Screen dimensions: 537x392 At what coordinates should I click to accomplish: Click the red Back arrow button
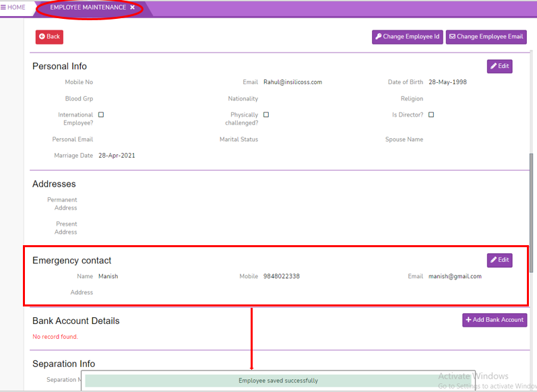[42, 37]
